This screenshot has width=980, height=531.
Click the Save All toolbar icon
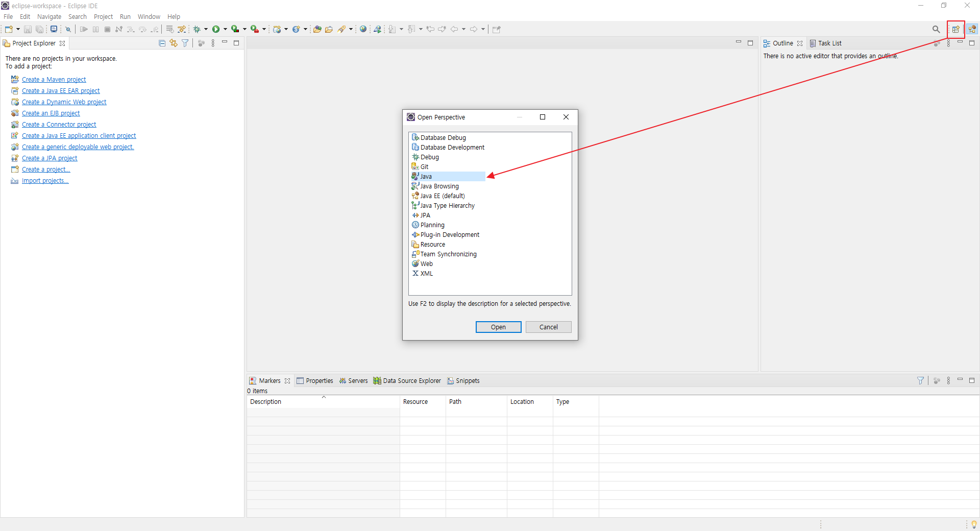point(39,29)
